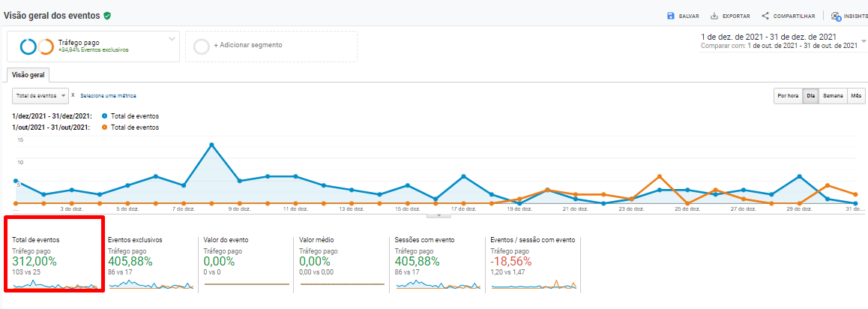Image resolution: width=868 pixels, height=309 pixels.
Task: Click + Adicionar segmento
Action: click(x=248, y=45)
